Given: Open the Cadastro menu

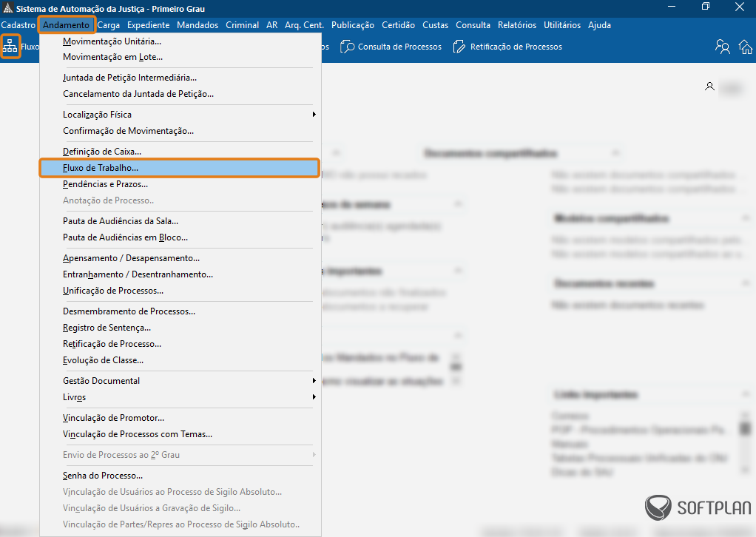Looking at the screenshot, I should pos(18,25).
